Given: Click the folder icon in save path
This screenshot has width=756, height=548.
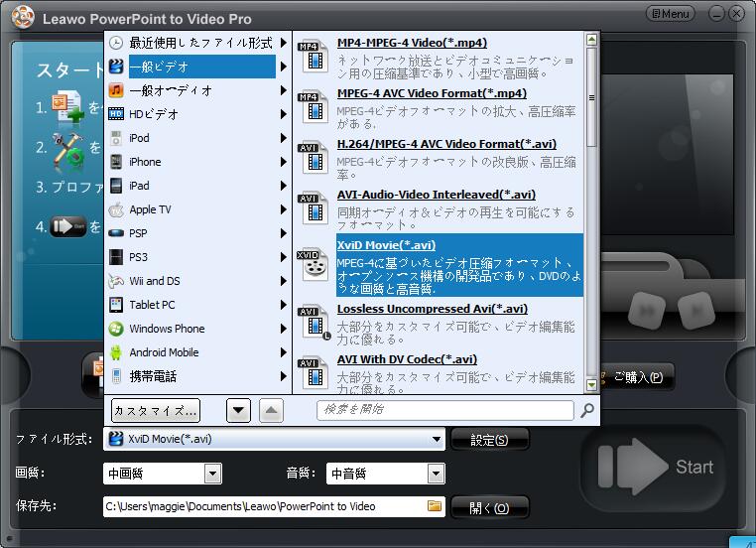Looking at the screenshot, I should pos(434,506).
